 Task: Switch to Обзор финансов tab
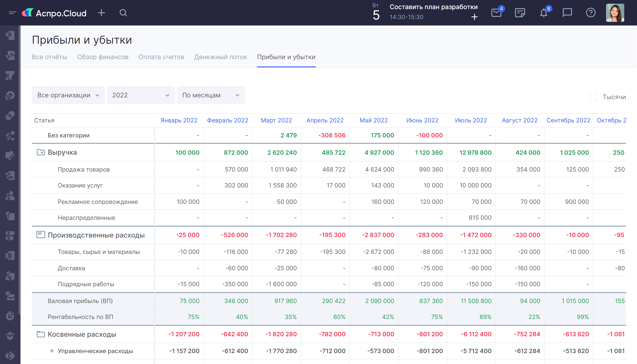[103, 57]
